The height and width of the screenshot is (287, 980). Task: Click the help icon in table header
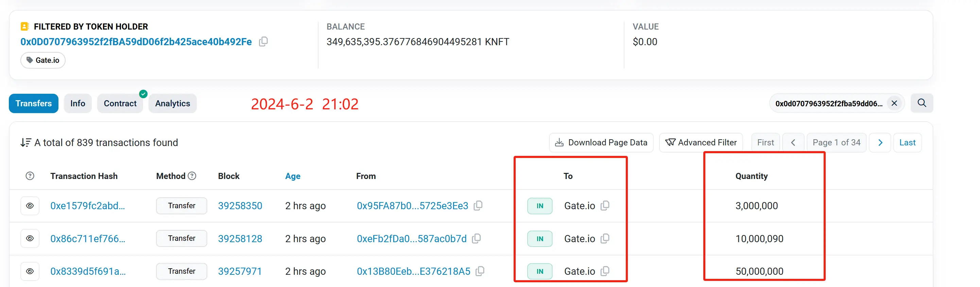pyautogui.click(x=30, y=176)
